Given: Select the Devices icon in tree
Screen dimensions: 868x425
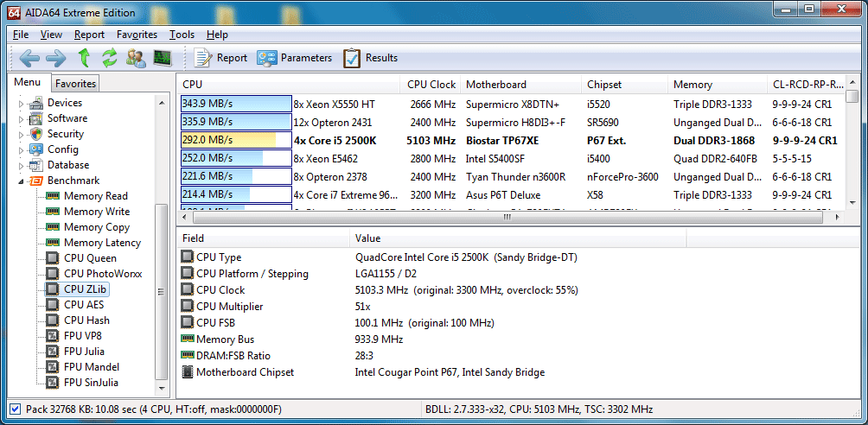Looking at the screenshot, I should click(36, 103).
